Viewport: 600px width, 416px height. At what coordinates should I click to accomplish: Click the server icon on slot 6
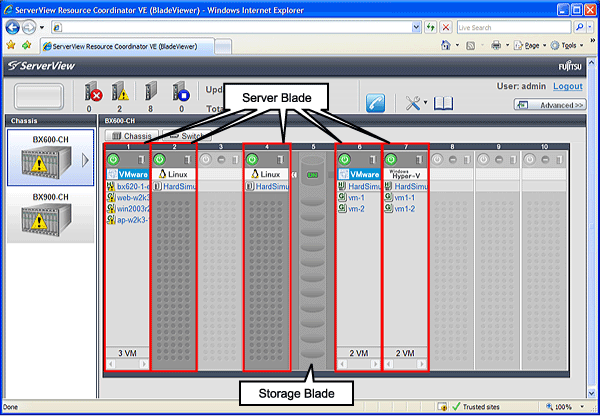pyautogui.click(x=373, y=160)
